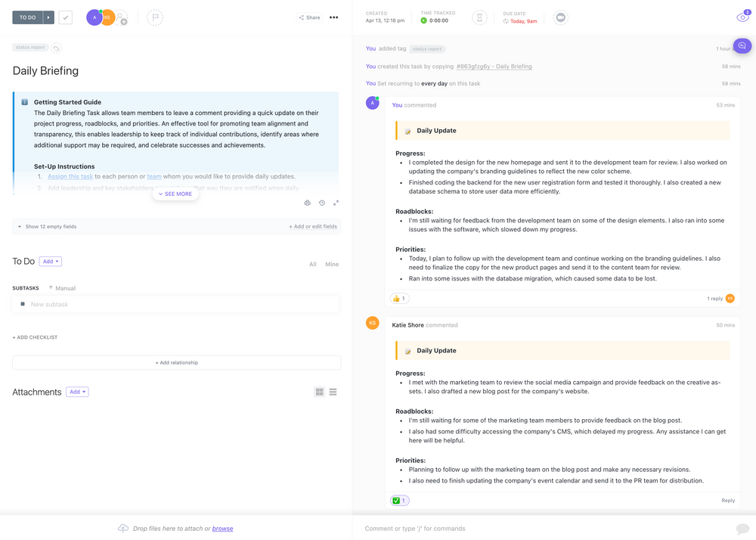Open the time estimate hourglass icon
756x540 pixels.
[x=479, y=17]
